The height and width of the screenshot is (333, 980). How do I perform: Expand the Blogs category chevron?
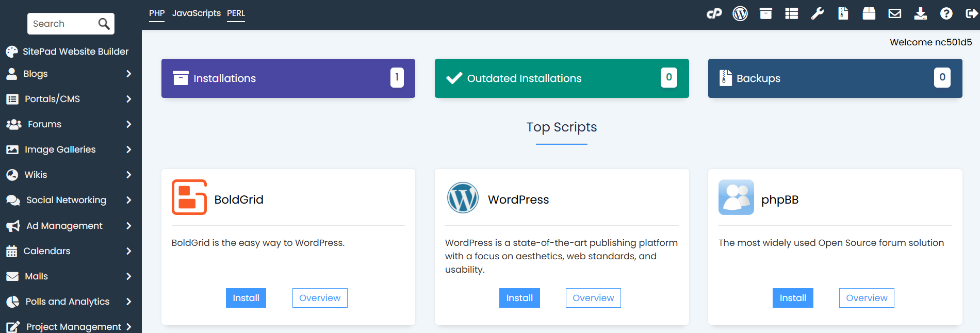tap(129, 74)
